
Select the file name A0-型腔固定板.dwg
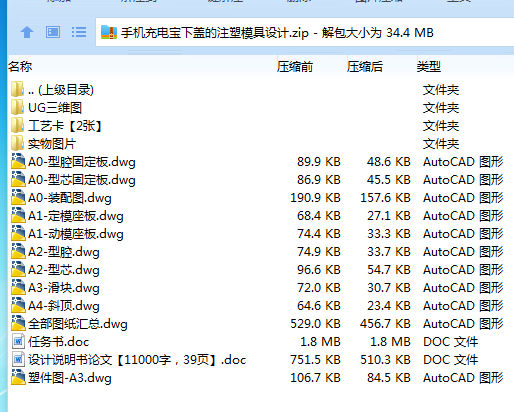82,162
